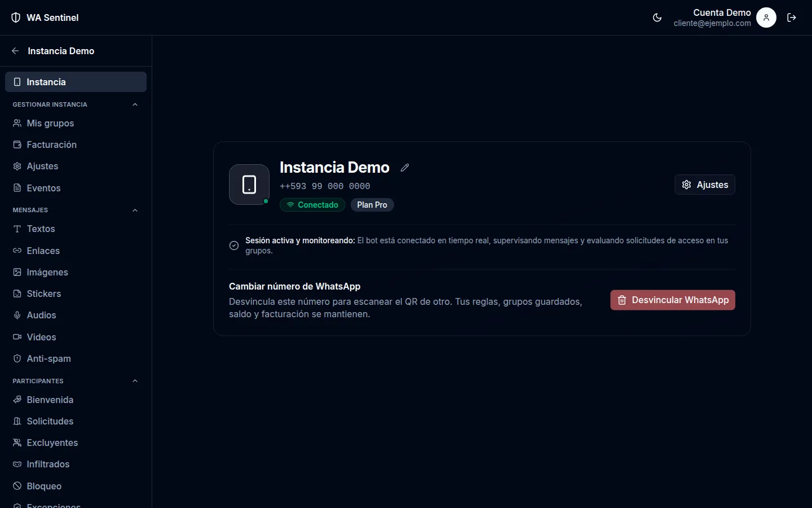This screenshot has width=812, height=508.
Task: Click the session active check-circle icon
Action: tap(234, 246)
